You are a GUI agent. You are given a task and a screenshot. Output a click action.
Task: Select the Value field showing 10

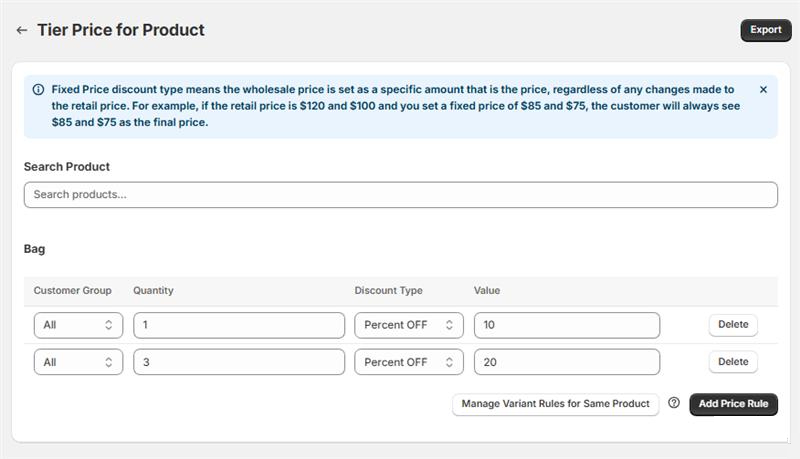pyautogui.click(x=566, y=325)
